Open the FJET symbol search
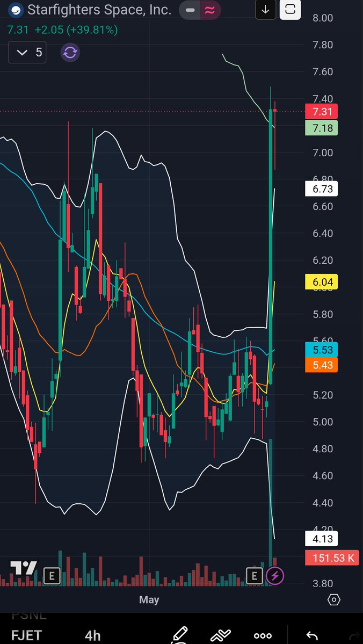Screen dimensions: 363x644 (26, 636)
